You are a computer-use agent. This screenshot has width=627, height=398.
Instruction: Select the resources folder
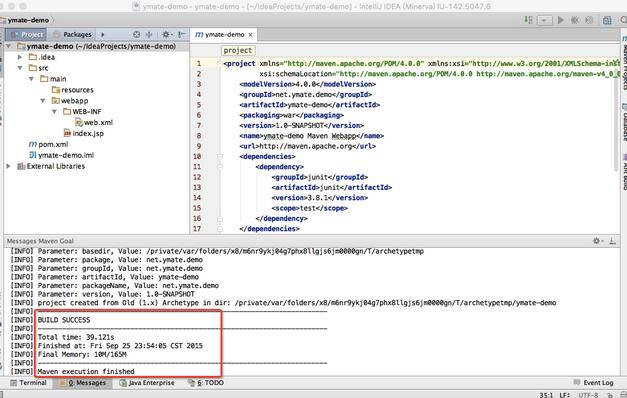pyautogui.click(x=72, y=90)
